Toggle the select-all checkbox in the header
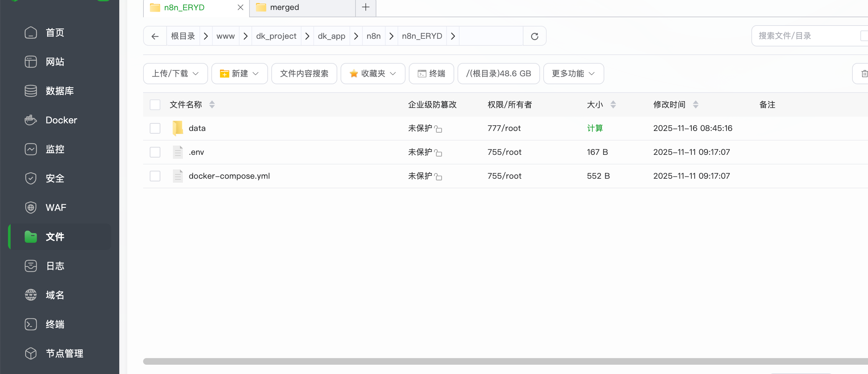Viewport: 868px width, 374px height. tap(155, 104)
